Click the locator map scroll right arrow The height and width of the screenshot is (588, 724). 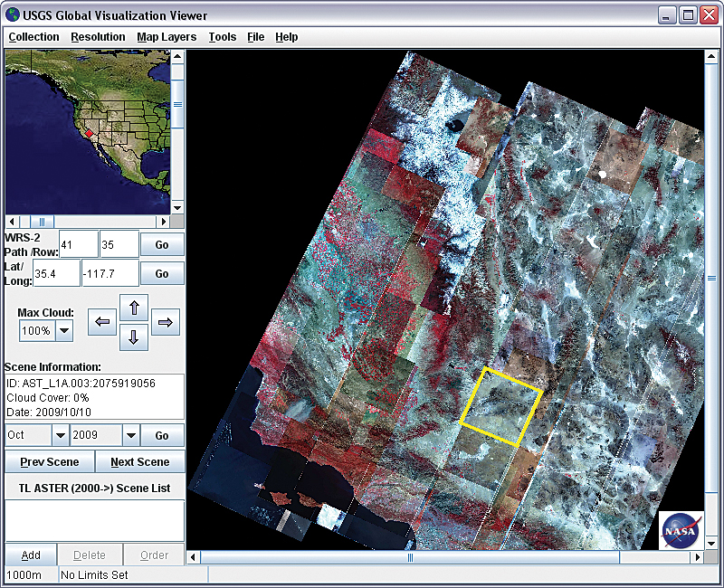click(x=163, y=222)
